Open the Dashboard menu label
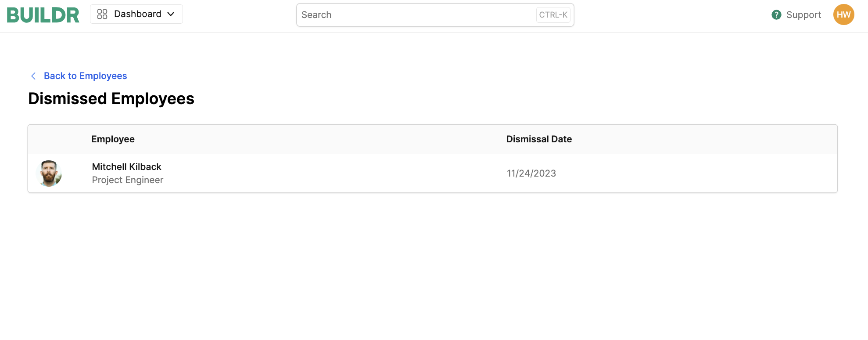 coord(138,14)
